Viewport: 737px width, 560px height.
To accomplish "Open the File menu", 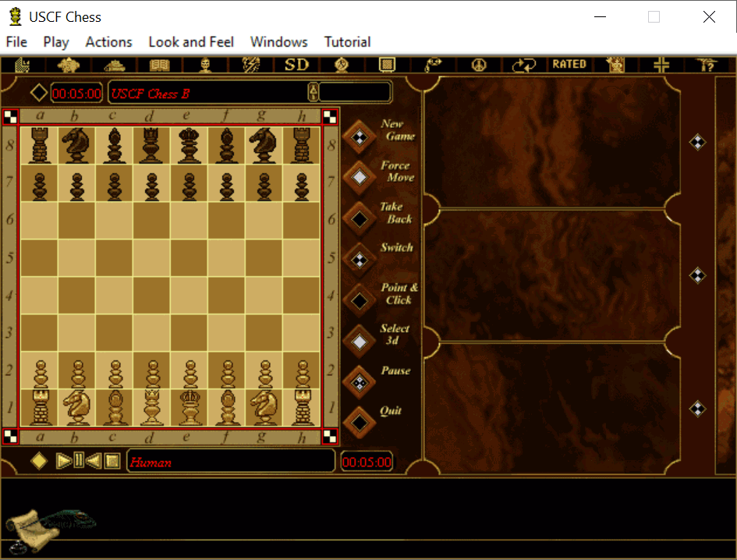I will coord(16,42).
